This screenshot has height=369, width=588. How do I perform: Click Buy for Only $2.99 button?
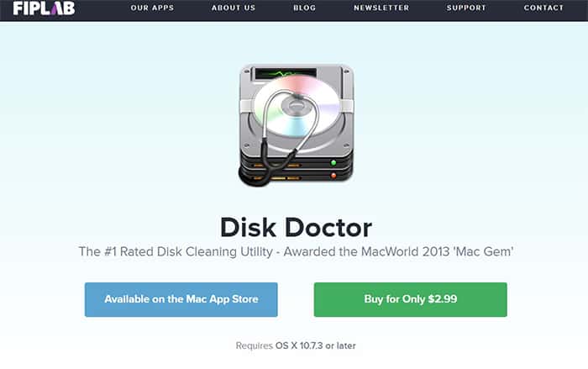point(410,299)
